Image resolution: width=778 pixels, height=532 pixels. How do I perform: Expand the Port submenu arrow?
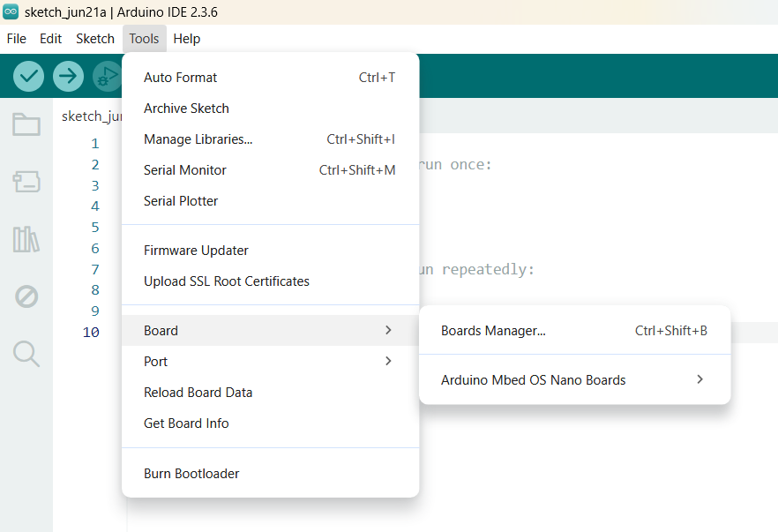[388, 361]
